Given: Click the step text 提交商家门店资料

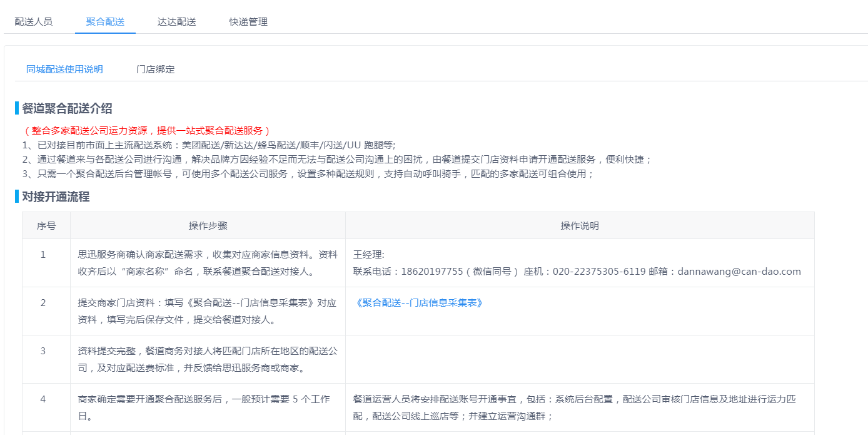Looking at the screenshot, I should pos(208,311).
